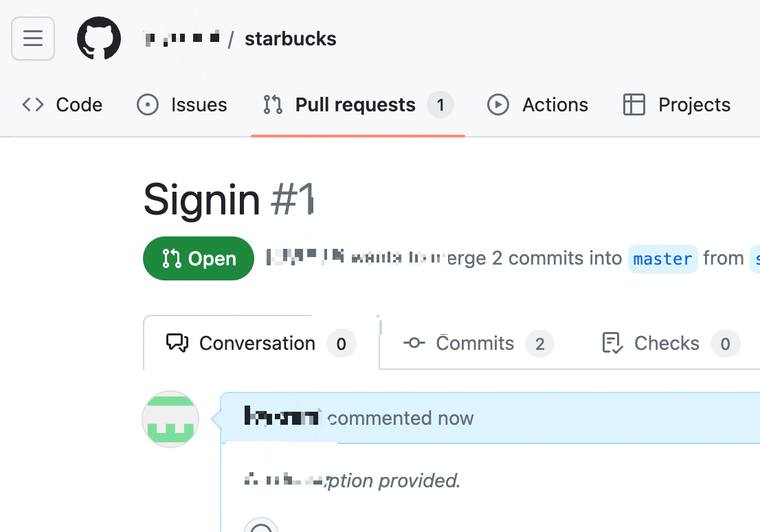
Task: Open the commenter's green avatar
Action: (170, 419)
